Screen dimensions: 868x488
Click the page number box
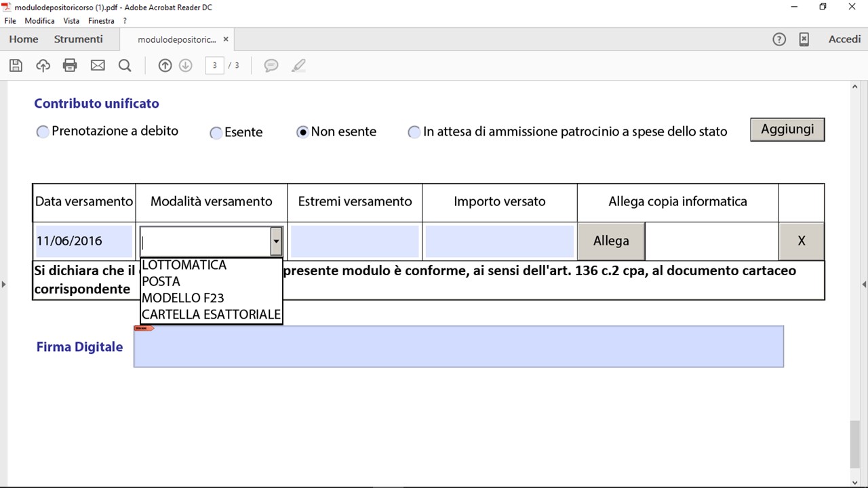[214, 66]
